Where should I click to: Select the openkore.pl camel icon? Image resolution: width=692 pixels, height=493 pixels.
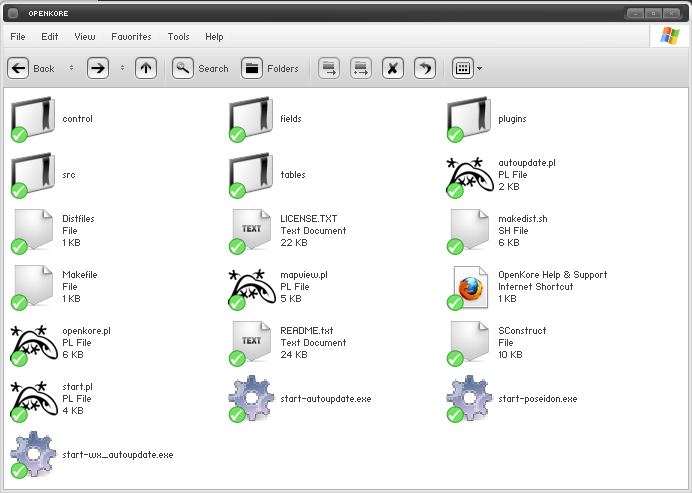tap(34, 345)
